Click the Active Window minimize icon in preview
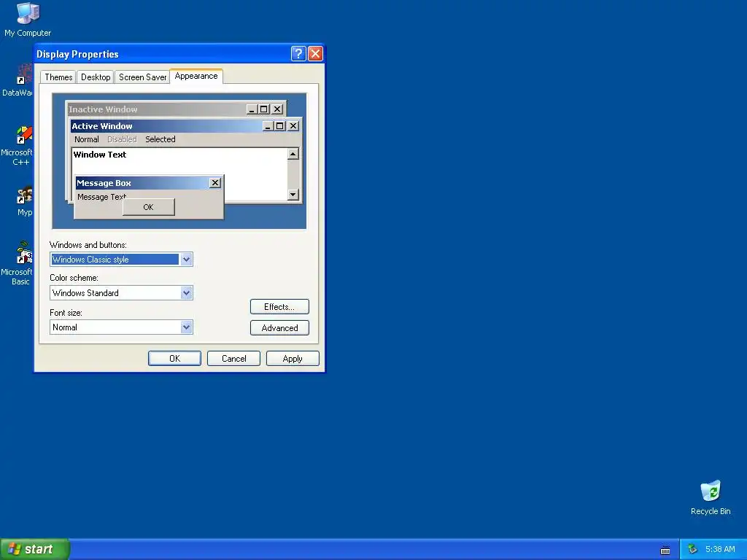 (x=268, y=126)
